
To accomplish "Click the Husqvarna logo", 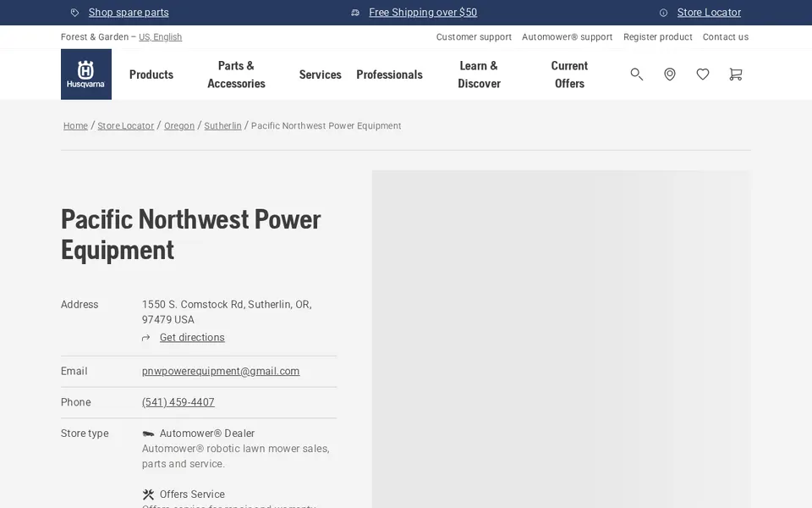I will (x=86, y=75).
